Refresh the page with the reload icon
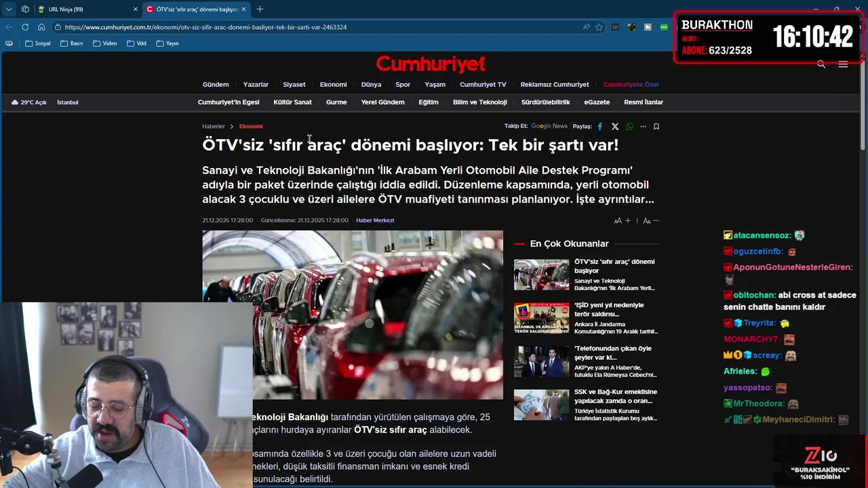The height and width of the screenshot is (488, 868). [25, 27]
